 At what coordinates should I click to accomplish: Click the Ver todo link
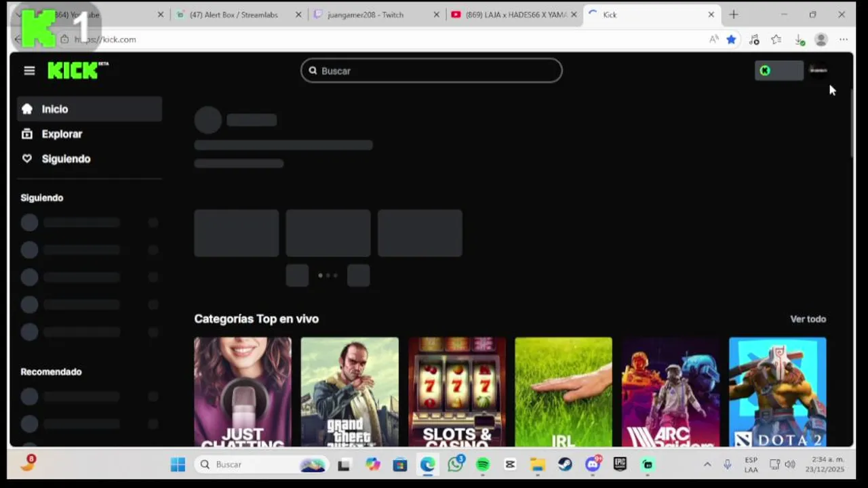808,319
